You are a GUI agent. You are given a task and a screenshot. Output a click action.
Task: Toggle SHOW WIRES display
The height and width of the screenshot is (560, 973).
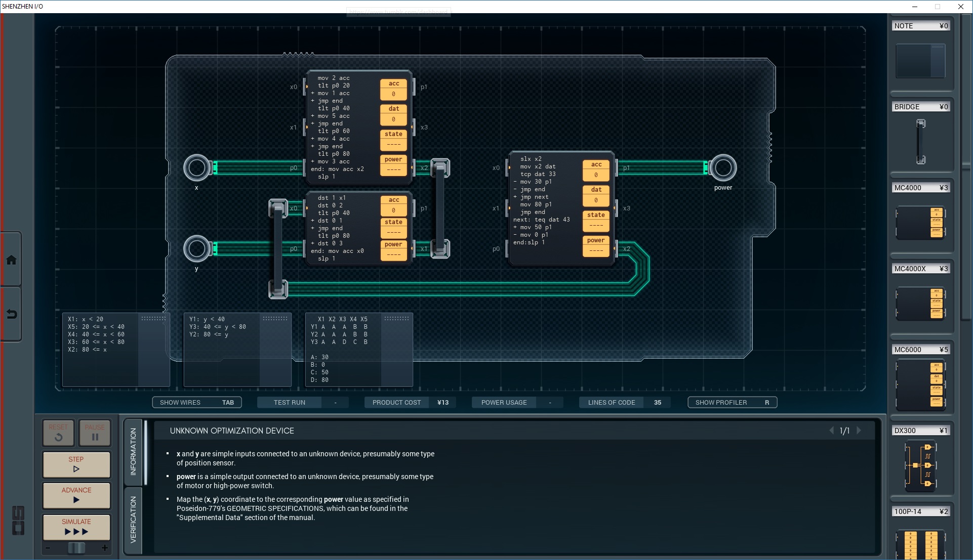point(197,402)
